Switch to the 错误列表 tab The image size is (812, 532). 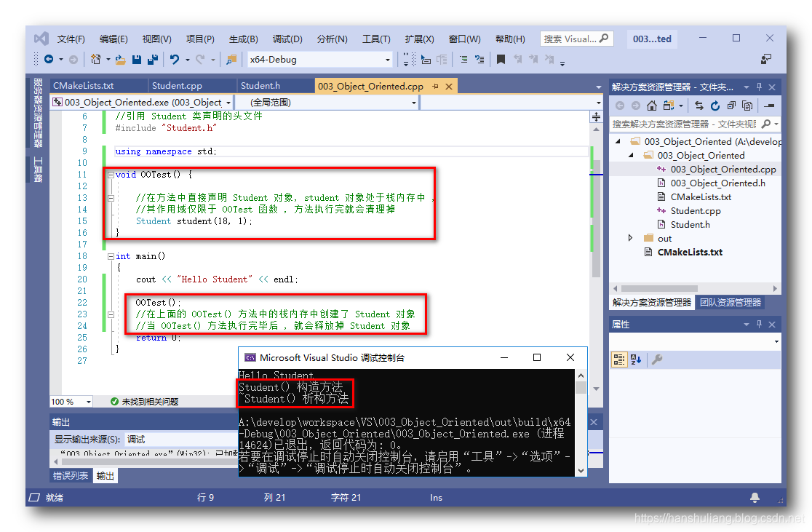[71, 475]
